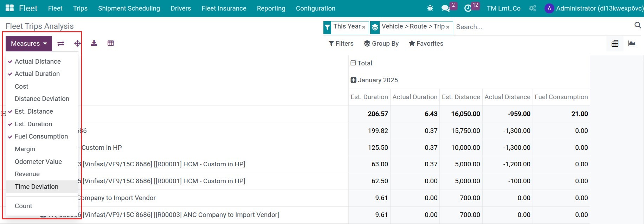Open the Fleet Insurance menu
Image resolution: width=644 pixels, height=224 pixels.
[224, 8]
